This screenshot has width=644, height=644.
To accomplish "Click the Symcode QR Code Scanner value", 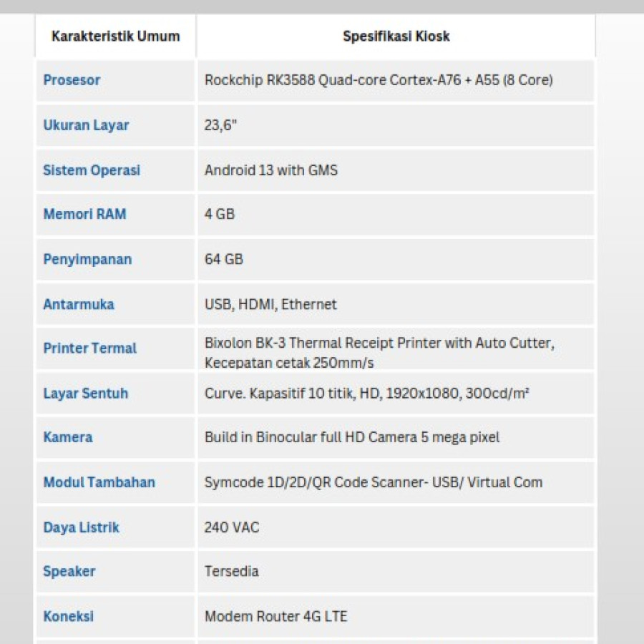I will pos(374,482).
